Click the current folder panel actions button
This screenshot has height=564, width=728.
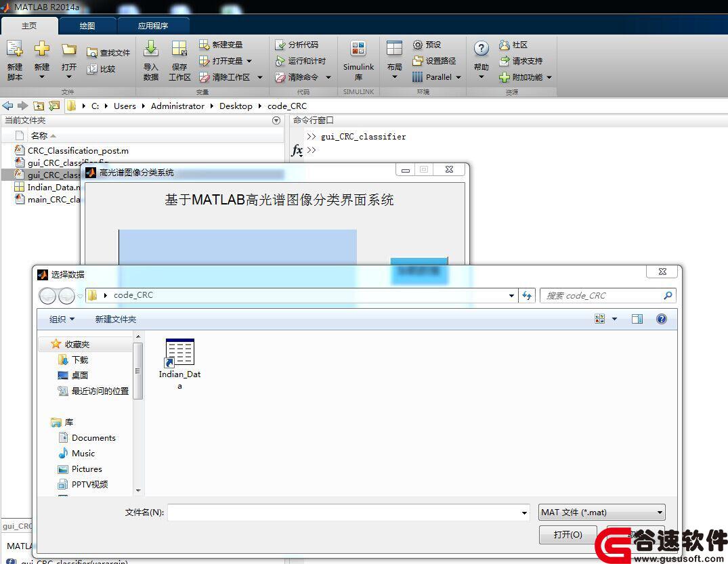coord(276,121)
